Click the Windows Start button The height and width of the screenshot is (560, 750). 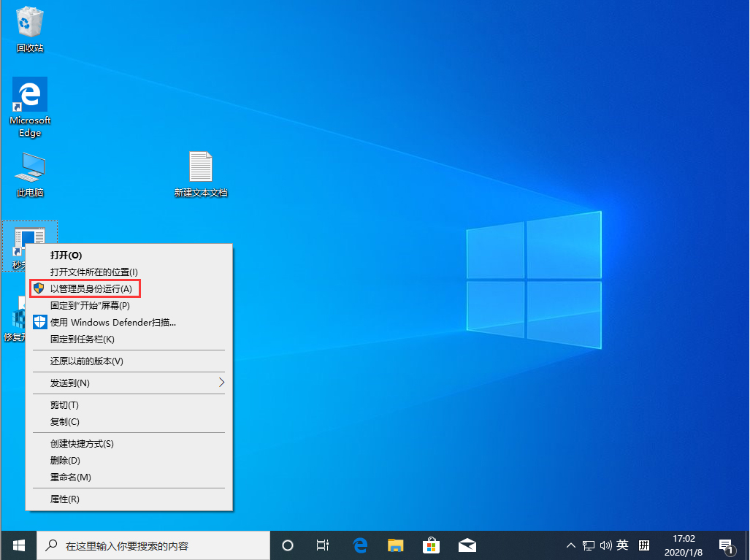point(18,545)
